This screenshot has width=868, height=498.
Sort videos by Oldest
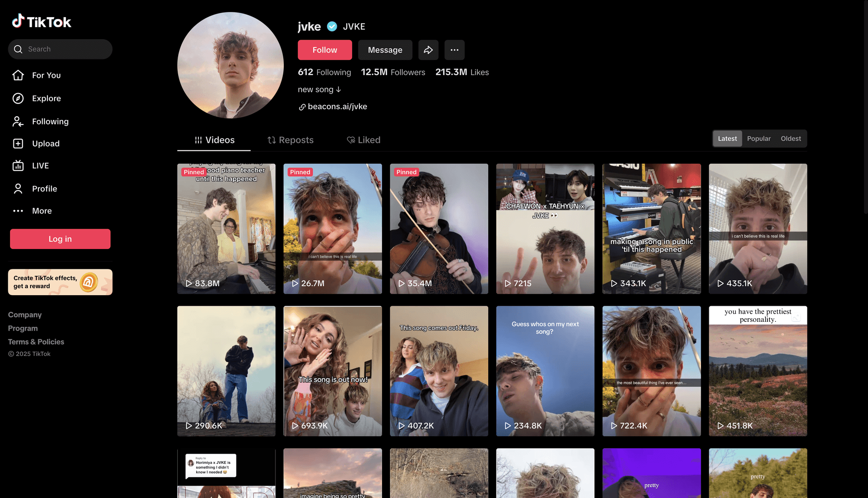pos(790,138)
